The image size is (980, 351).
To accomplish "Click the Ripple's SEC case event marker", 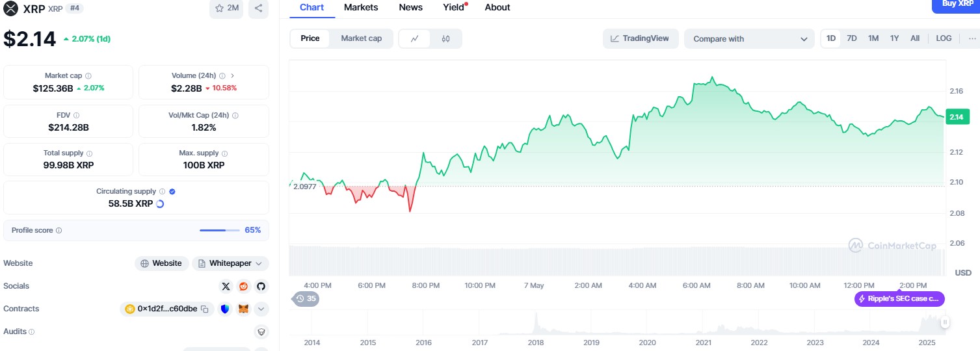I will point(899,299).
